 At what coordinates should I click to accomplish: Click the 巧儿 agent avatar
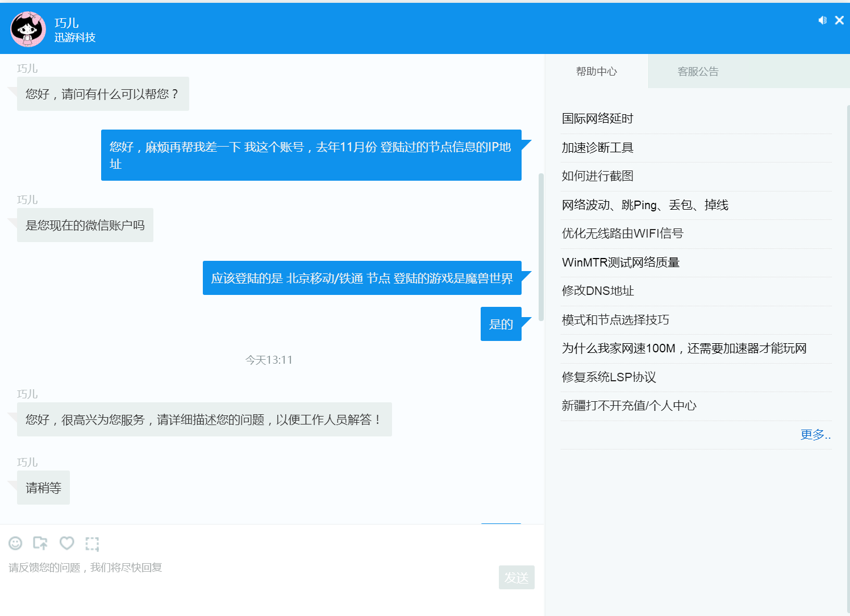28,29
